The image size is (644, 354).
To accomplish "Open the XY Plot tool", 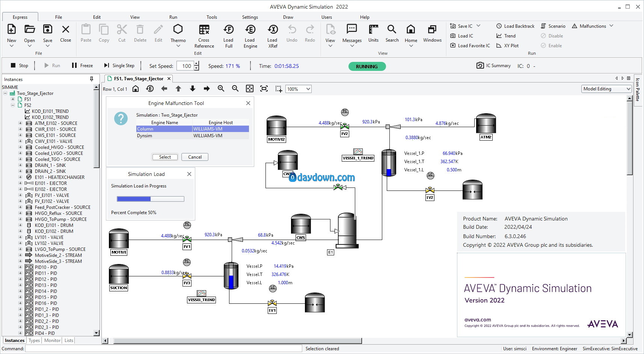I will pyautogui.click(x=507, y=46).
